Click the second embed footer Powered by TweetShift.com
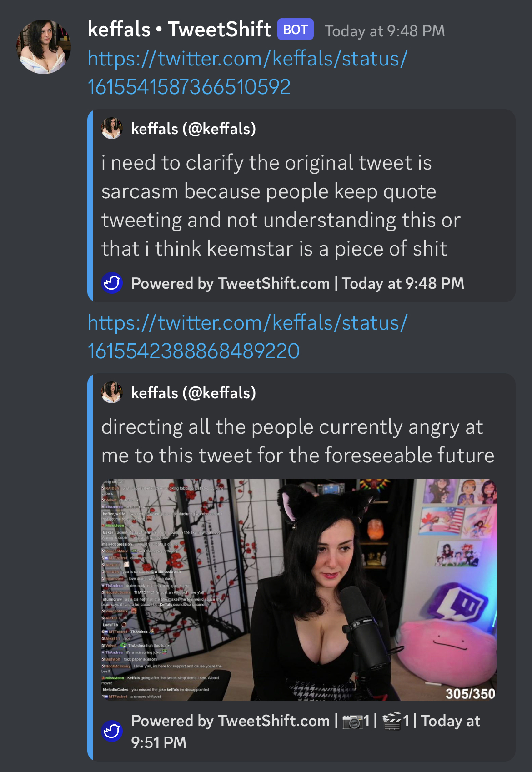532x772 pixels. point(230,721)
